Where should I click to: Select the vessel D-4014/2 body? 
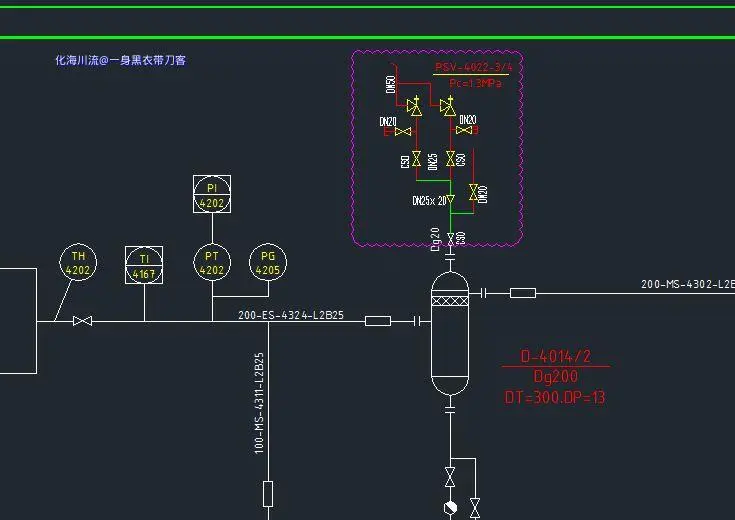[x=450, y=333]
